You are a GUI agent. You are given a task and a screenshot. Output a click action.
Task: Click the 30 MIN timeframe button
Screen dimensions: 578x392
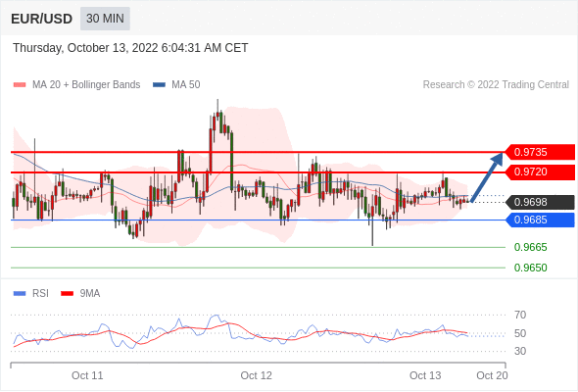[105, 18]
